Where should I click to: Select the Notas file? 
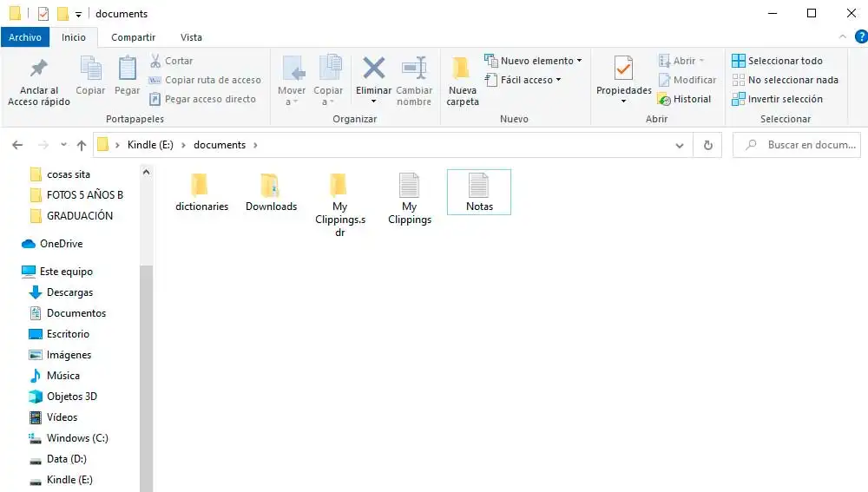coord(479,192)
